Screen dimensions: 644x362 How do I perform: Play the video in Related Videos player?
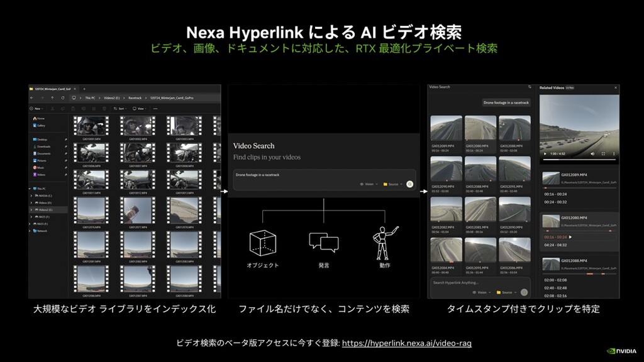(545, 154)
